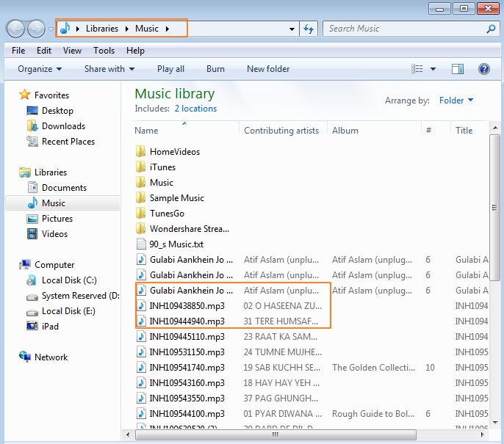Expand the arrow after Libraries in address bar
Image resolution: width=504 pixels, height=444 pixels.
click(126, 29)
